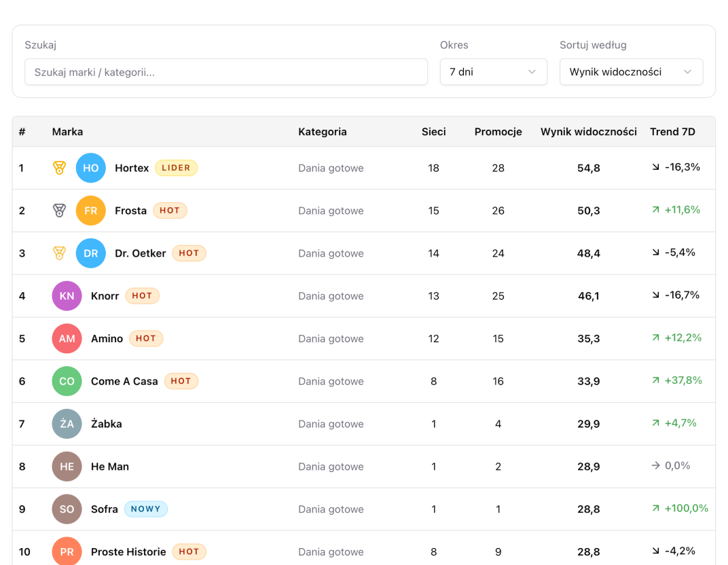Select the Come A Casa brand name
This screenshot has width=728, height=565.
click(x=124, y=382)
